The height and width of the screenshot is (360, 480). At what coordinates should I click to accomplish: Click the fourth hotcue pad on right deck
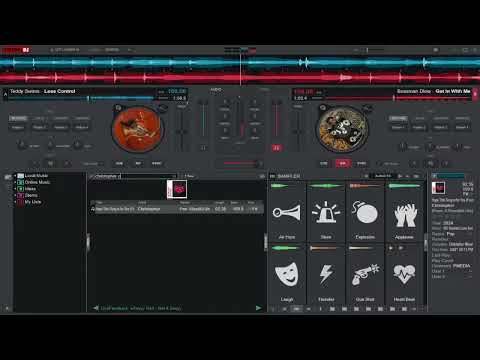tap(462, 127)
